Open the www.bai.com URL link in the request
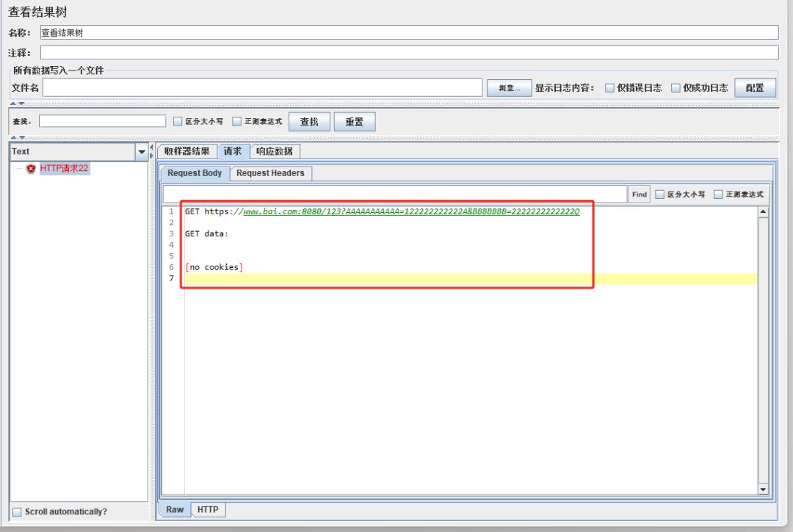 [411, 211]
